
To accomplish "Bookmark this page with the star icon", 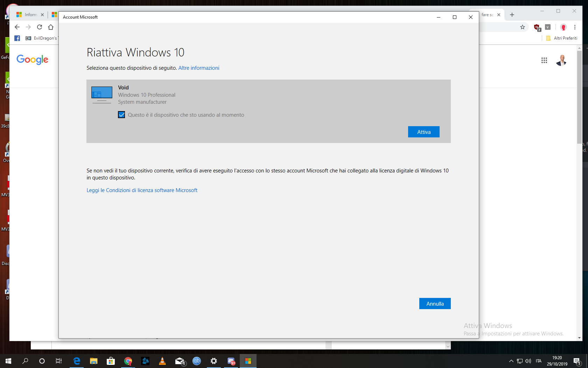I will pyautogui.click(x=523, y=27).
